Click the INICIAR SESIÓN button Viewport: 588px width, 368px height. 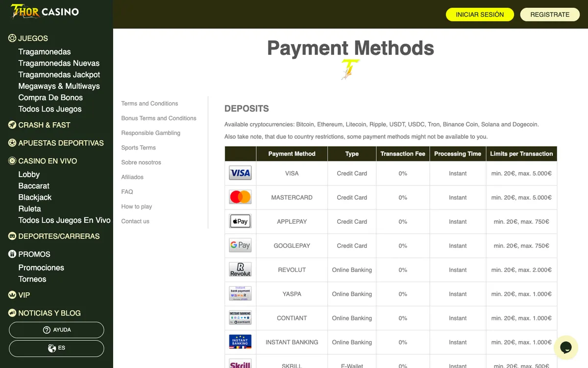pos(480,15)
